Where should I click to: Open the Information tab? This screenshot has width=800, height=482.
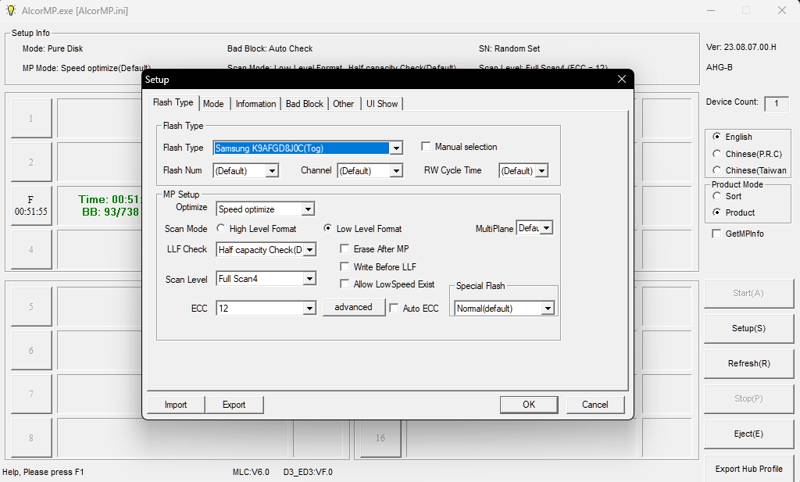click(255, 104)
